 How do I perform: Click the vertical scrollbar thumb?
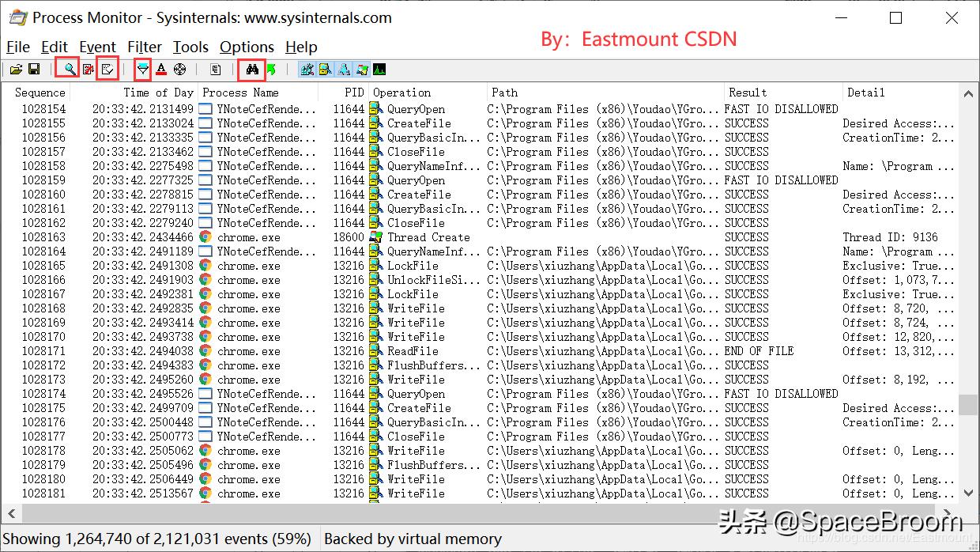pos(969,405)
